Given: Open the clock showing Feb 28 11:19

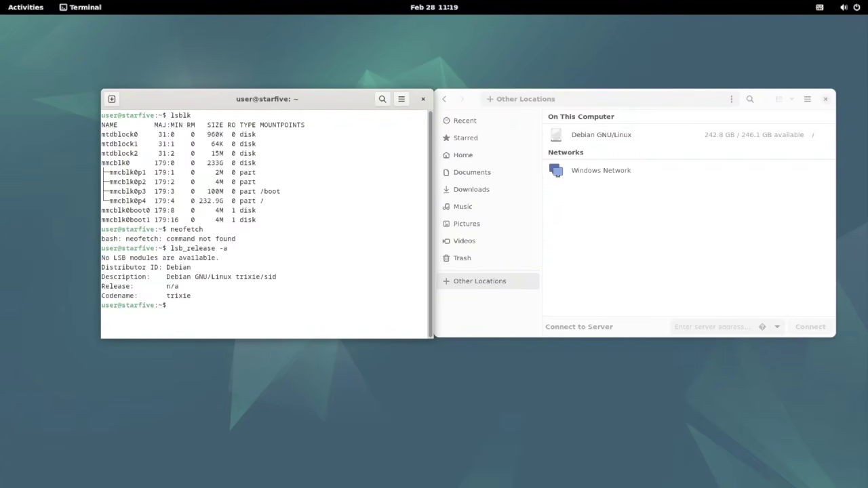Looking at the screenshot, I should [x=434, y=7].
